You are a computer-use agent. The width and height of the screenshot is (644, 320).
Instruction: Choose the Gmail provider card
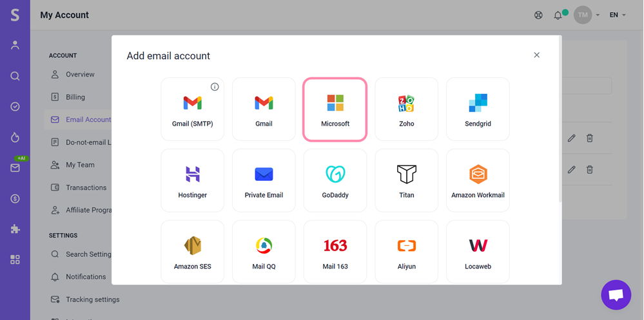click(x=264, y=109)
